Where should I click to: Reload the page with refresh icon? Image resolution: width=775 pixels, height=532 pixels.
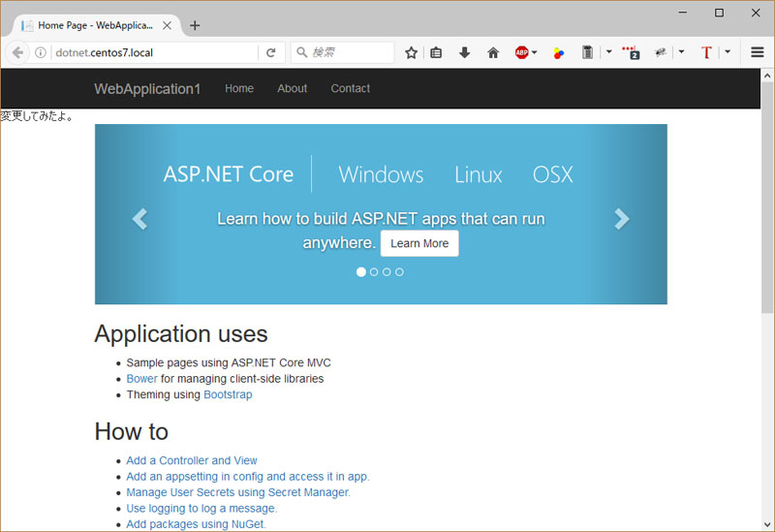[x=271, y=52]
